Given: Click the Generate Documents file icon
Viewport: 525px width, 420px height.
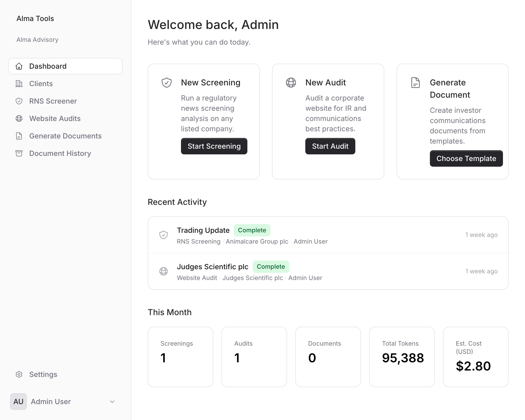Looking at the screenshot, I should point(19,136).
